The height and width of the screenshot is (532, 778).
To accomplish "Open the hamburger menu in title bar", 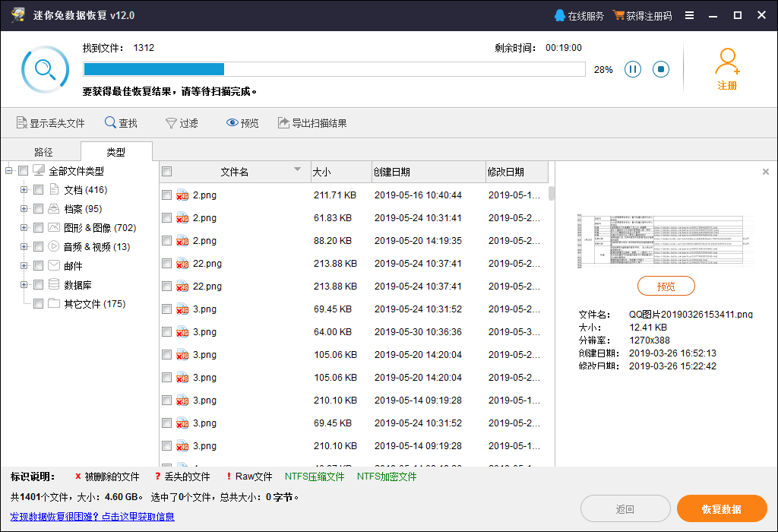I will pyautogui.click(x=689, y=15).
